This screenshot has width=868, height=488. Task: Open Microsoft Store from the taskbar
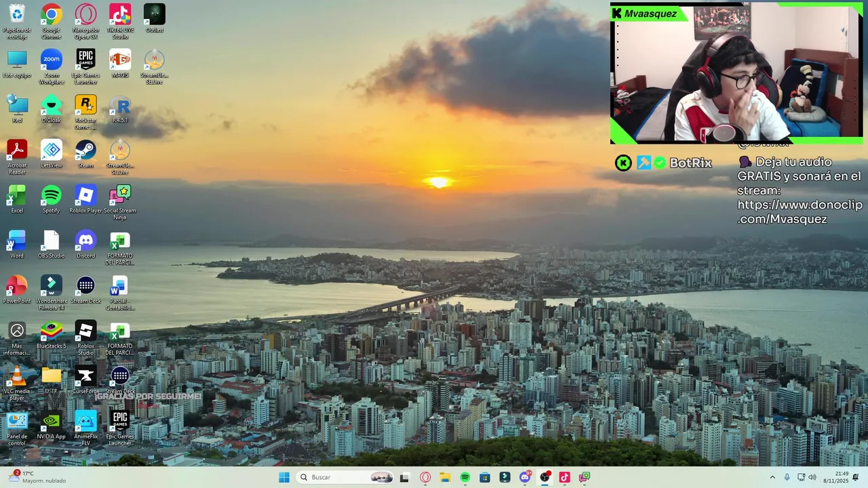pos(485,477)
